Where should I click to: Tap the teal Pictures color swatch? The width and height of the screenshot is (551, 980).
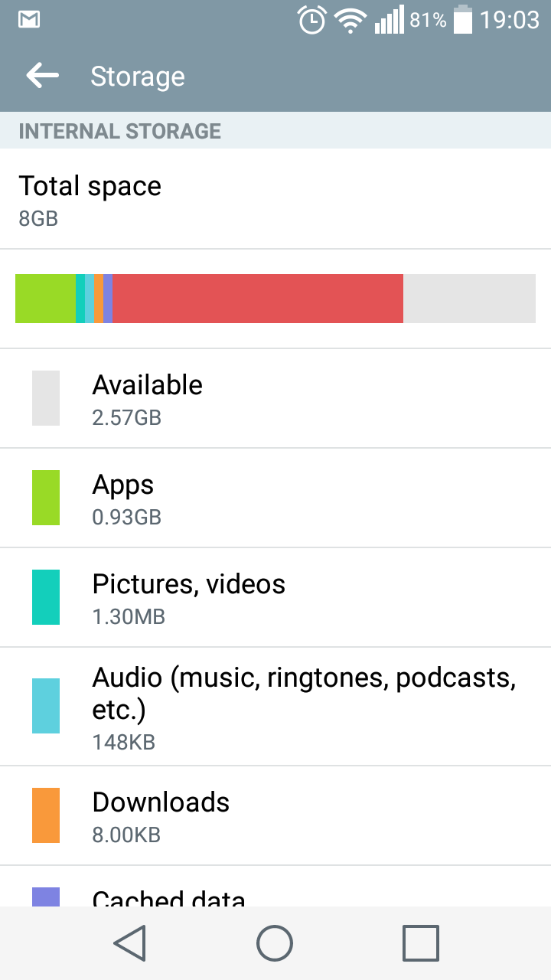pos(46,597)
